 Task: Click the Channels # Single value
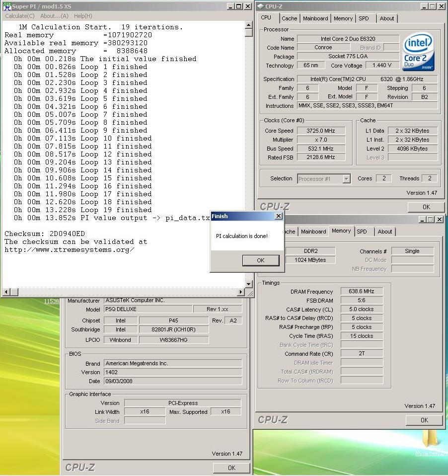(412, 251)
